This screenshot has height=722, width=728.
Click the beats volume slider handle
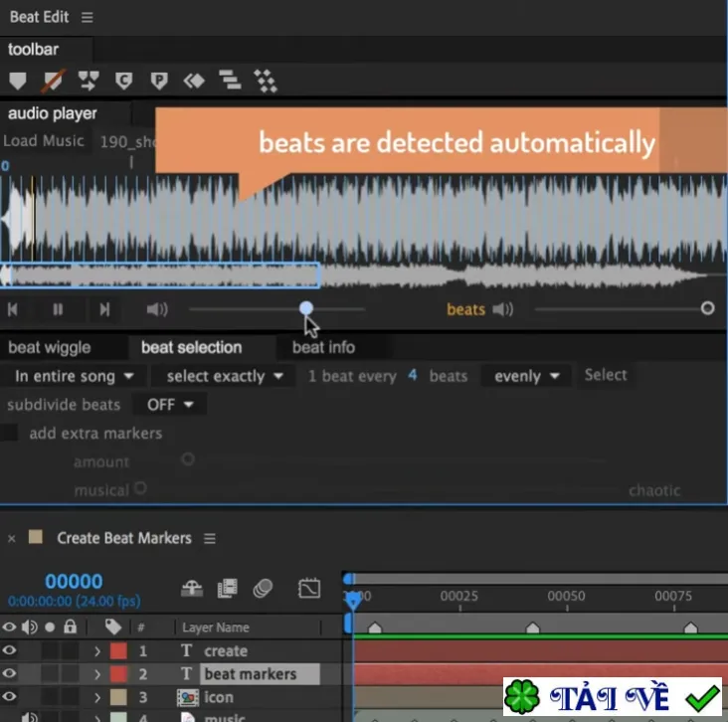point(707,308)
